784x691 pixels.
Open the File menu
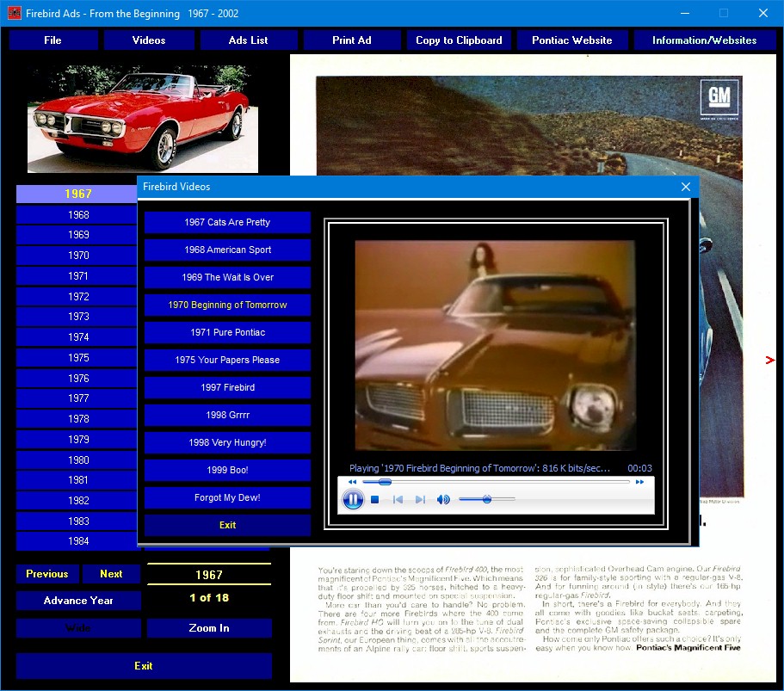pos(53,40)
